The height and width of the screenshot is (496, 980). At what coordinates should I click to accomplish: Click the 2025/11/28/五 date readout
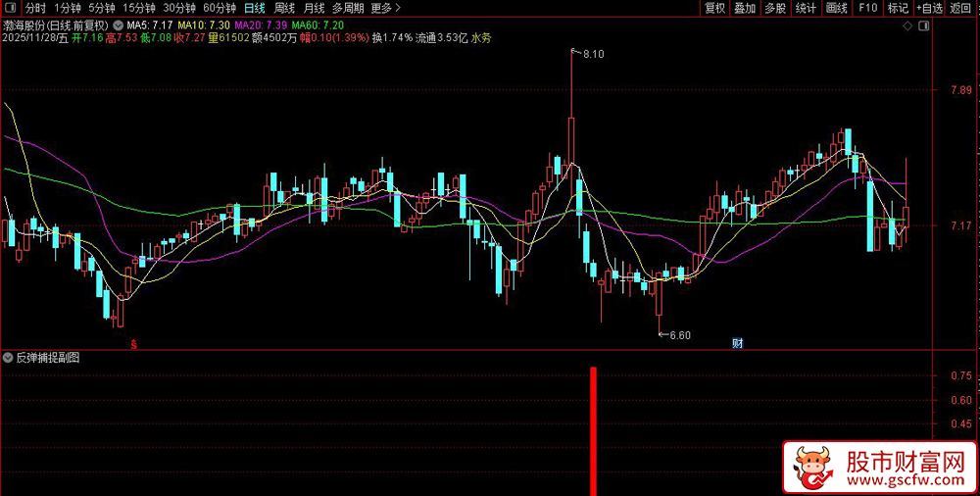tap(35, 37)
